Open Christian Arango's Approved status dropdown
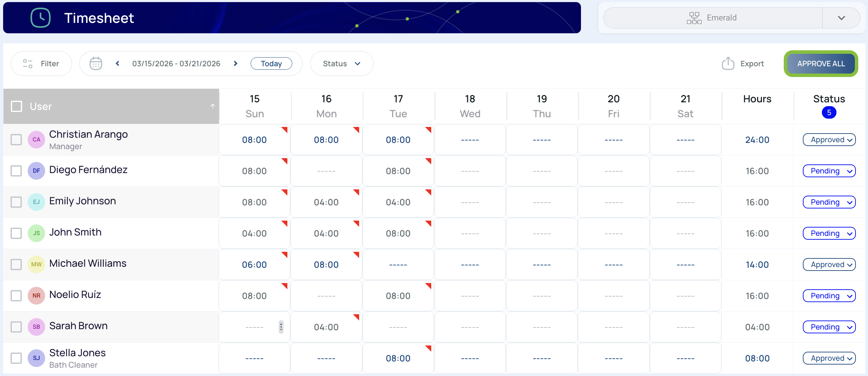Screen dimensions: 868x376 (829, 140)
